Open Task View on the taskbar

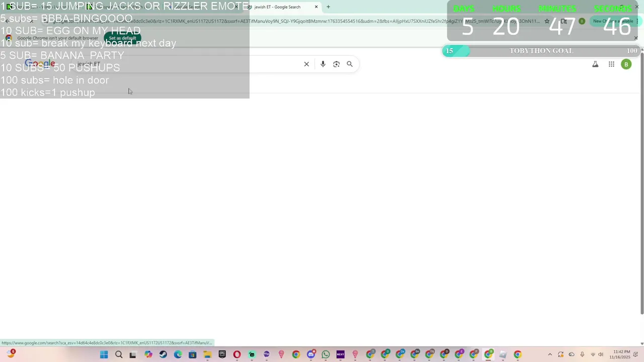point(133,354)
